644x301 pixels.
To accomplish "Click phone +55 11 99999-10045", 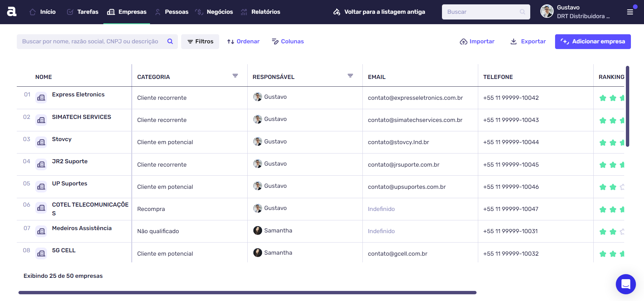I will coord(511,165).
